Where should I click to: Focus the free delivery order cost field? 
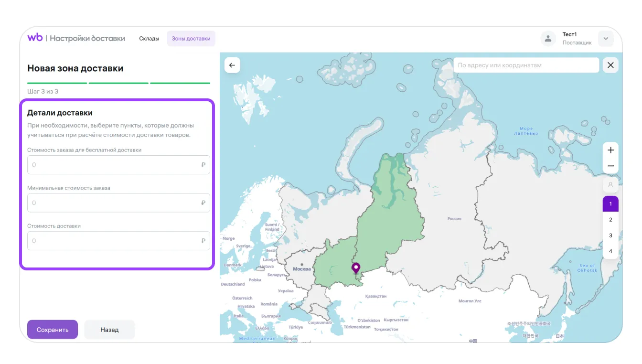click(115, 165)
